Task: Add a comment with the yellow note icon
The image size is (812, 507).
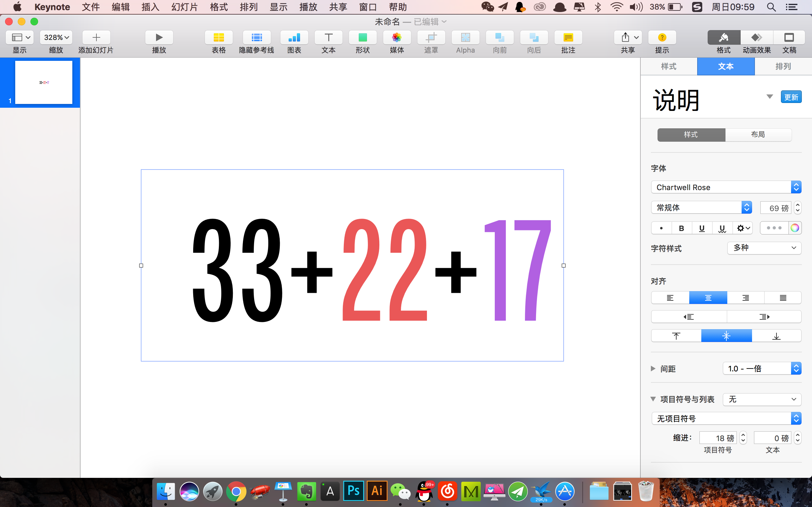Action: (568, 38)
